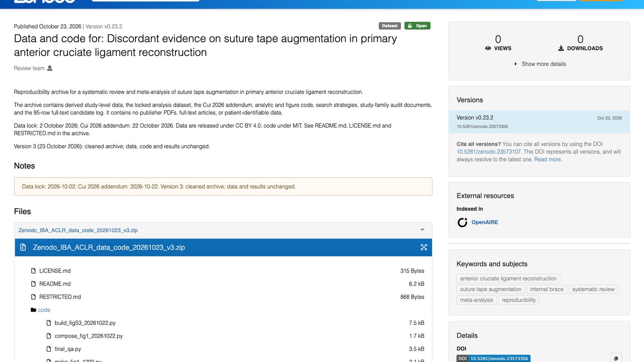Follow the Read more link
This screenshot has height=362, width=644.
(548, 159)
